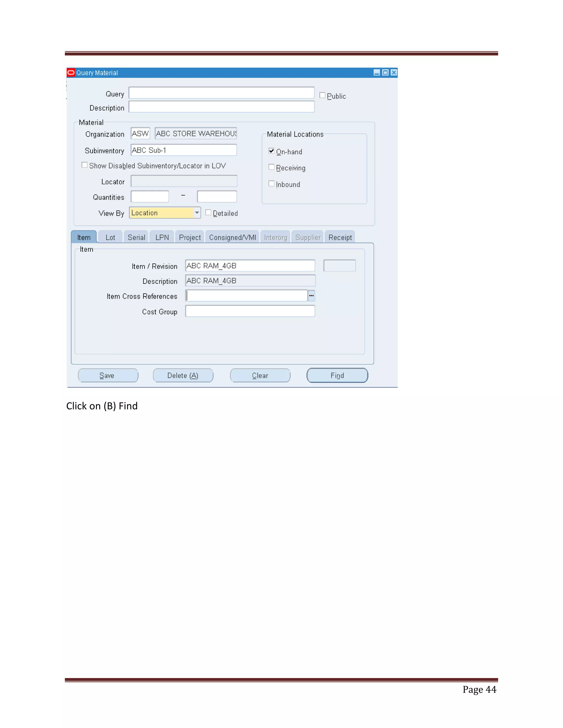Maximize the Query Material window
Image resolution: width=563 pixels, height=728 pixels.
click(385, 73)
